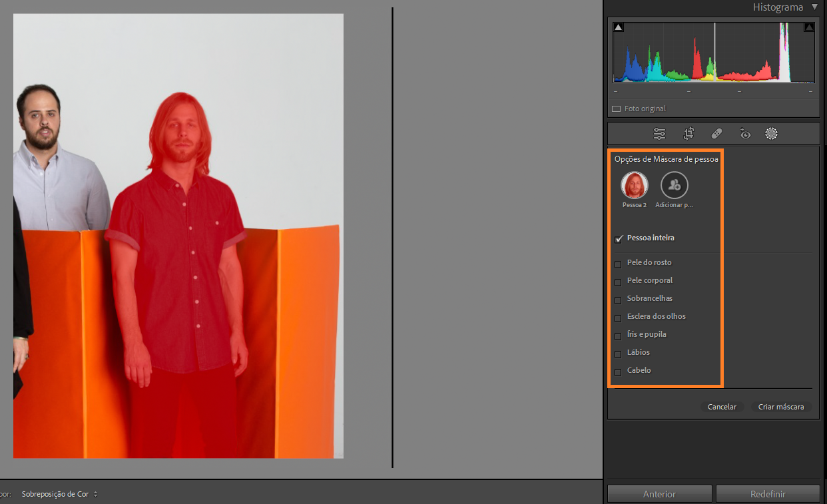
Task: Uncheck the Pessoa inteira checkbox
Action: point(619,239)
